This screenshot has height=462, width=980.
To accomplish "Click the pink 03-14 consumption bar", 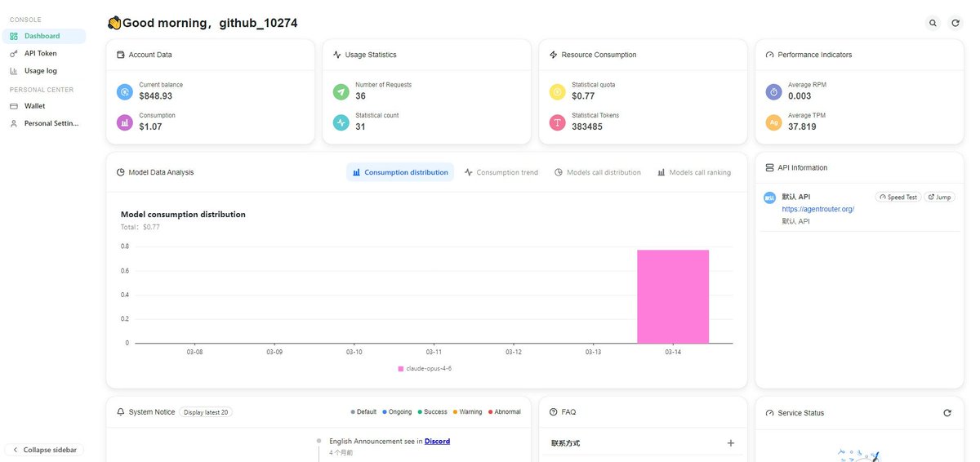I will pyautogui.click(x=673, y=296).
